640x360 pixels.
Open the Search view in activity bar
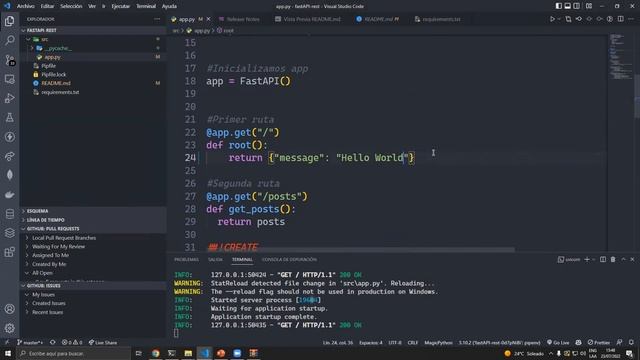[9, 40]
